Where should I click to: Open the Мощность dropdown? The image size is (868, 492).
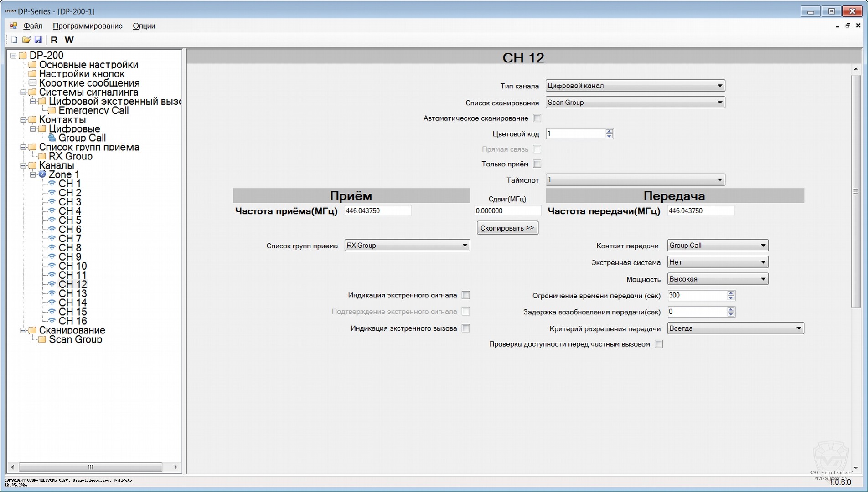pyautogui.click(x=718, y=279)
